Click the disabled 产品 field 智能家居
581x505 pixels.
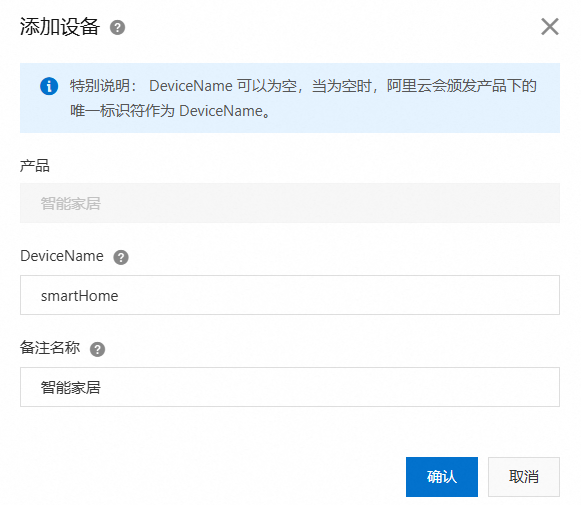pos(290,203)
